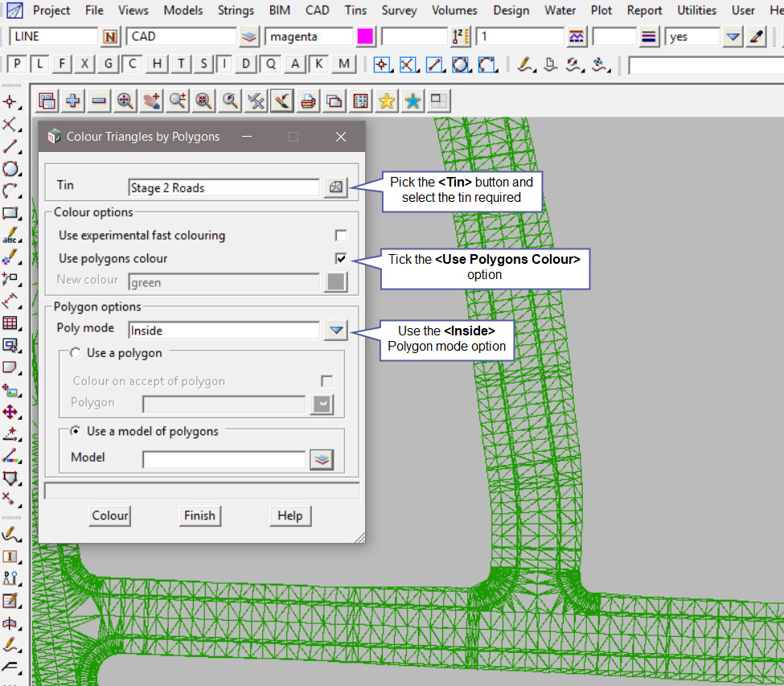Screen dimensions: 784x686
Task: Click the point snap P toggle button
Action: coord(18,64)
